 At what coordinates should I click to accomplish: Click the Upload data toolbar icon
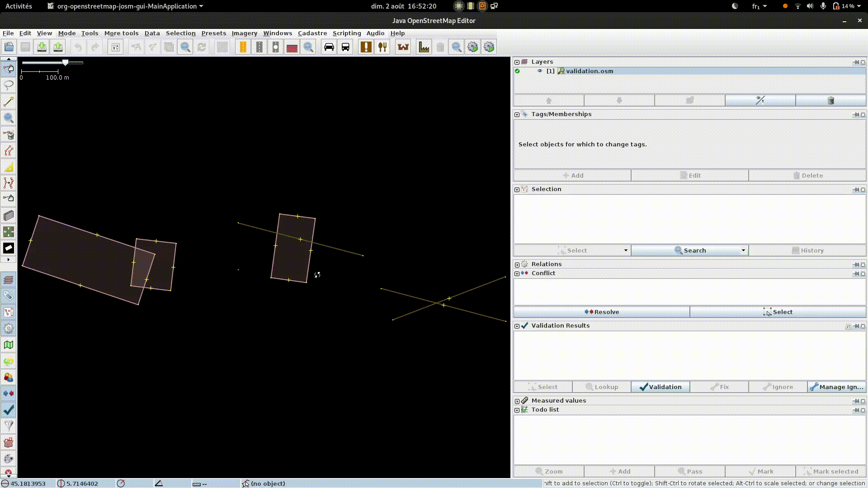pos(58,47)
